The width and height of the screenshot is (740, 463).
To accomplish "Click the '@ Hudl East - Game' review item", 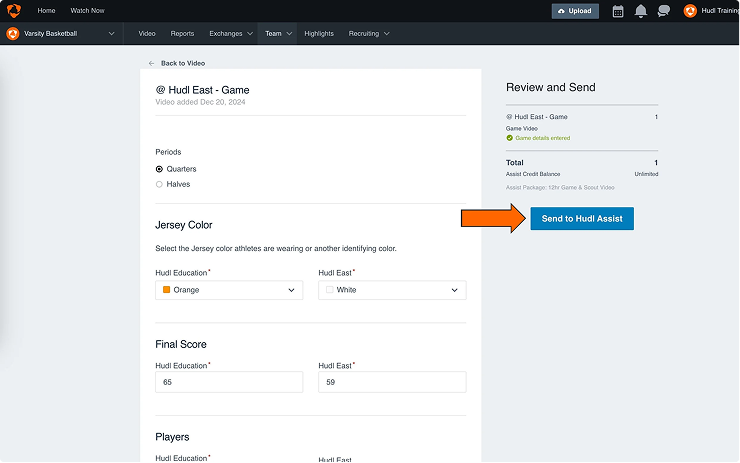I will [537, 117].
